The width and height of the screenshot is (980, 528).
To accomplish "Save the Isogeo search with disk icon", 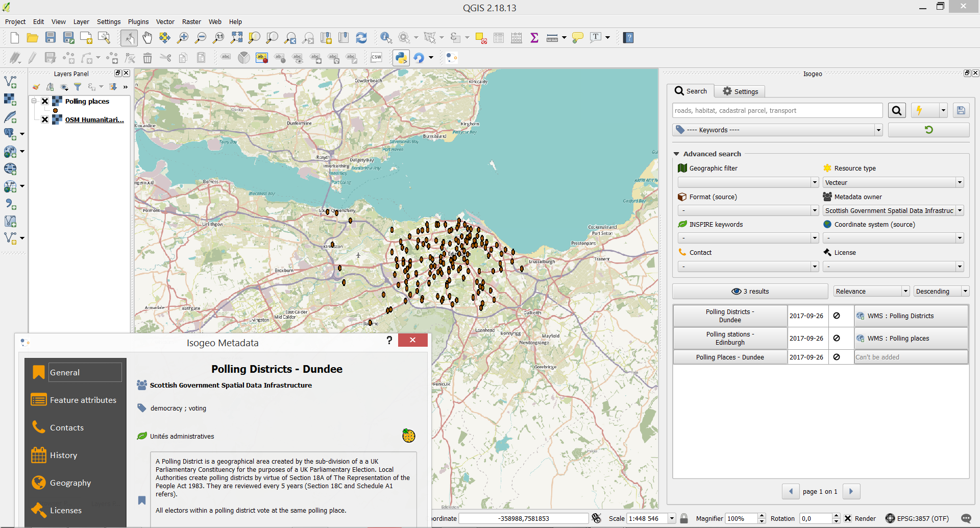I will pyautogui.click(x=961, y=110).
